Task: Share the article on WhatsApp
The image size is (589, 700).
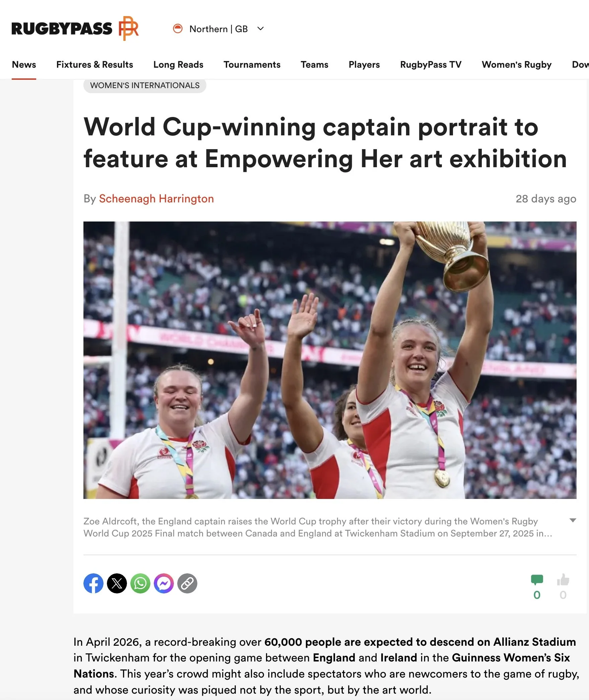Action: click(140, 583)
